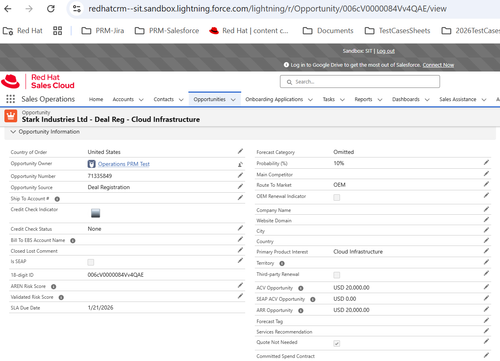Screen dimensions: 500x361
Task: Click the Log out link
Action: [386, 51]
